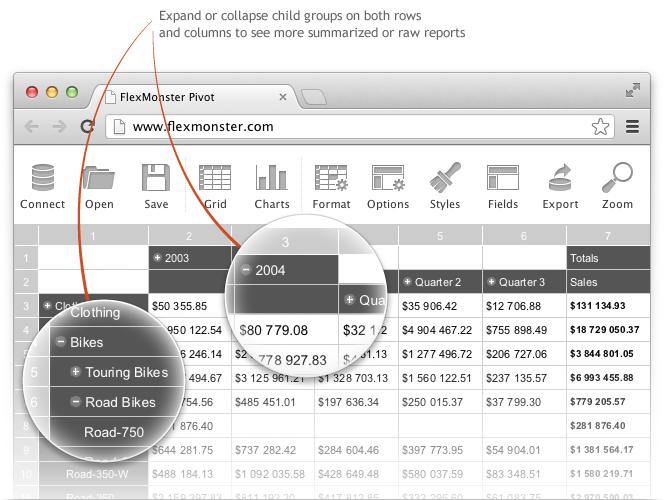Collapse the Road Bikes row
The width and height of the screenshot is (668, 500).
(75, 401)
